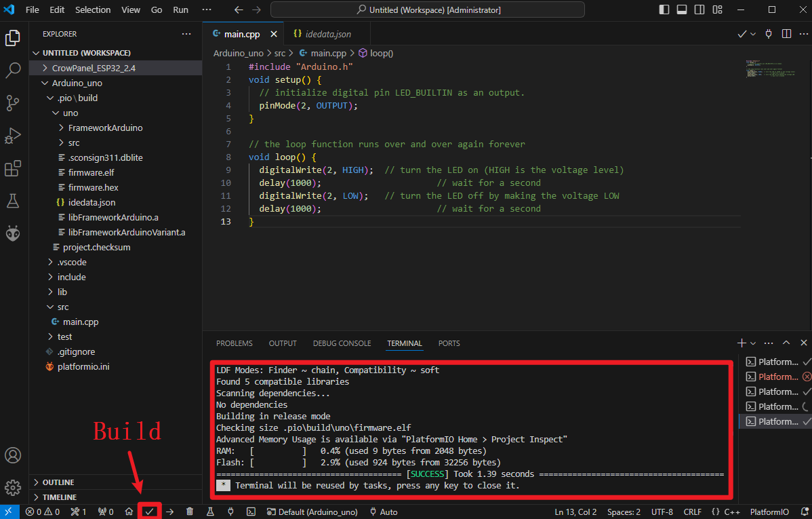Open File menu
This screenshot has height=519, width=812.
32,10
